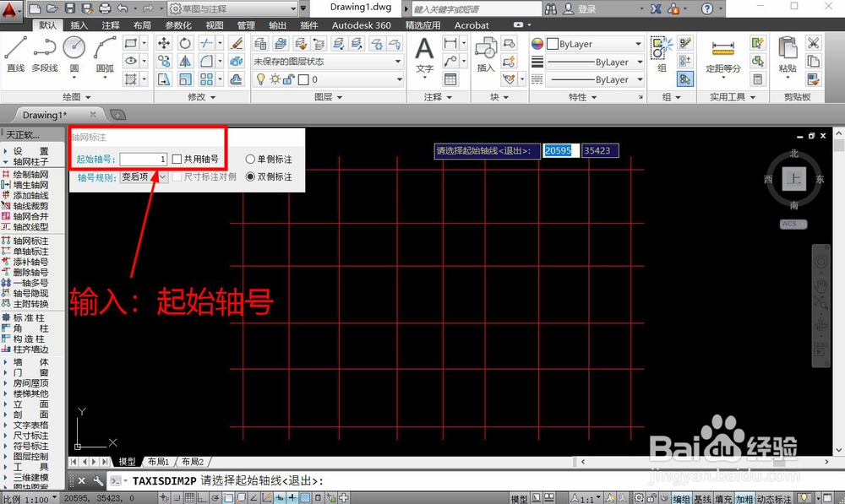845x504 pixels.
Task: Click the layer 0 color swatch
Action: click(303, 79)
